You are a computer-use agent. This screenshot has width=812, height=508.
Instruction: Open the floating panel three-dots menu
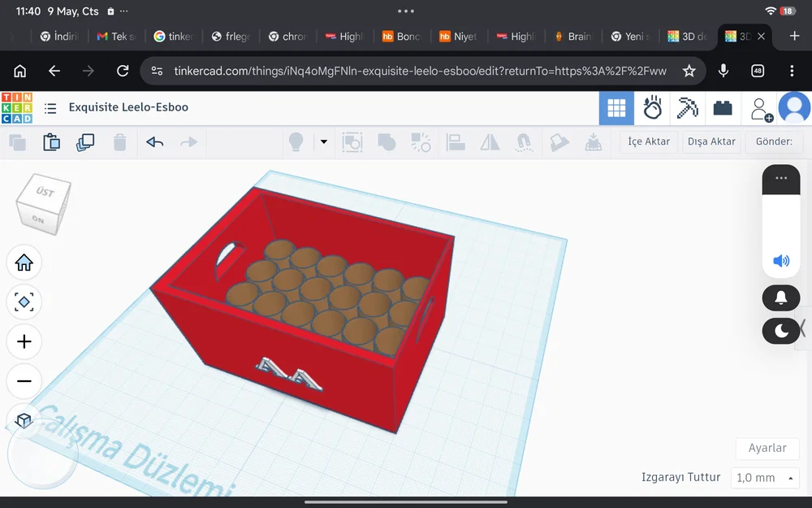pos(781,178)
